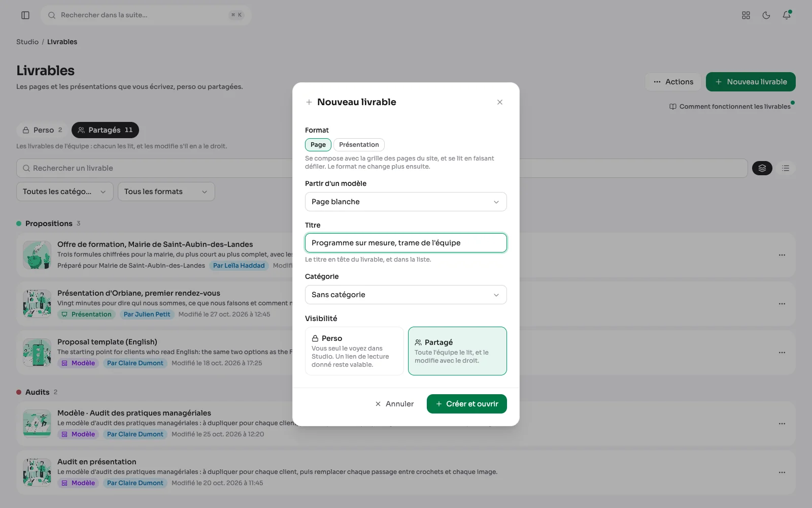The height and width of the screenshot is (508, 812).
Task: Open Audit en présentation title
Action: (x=97, y=462)
